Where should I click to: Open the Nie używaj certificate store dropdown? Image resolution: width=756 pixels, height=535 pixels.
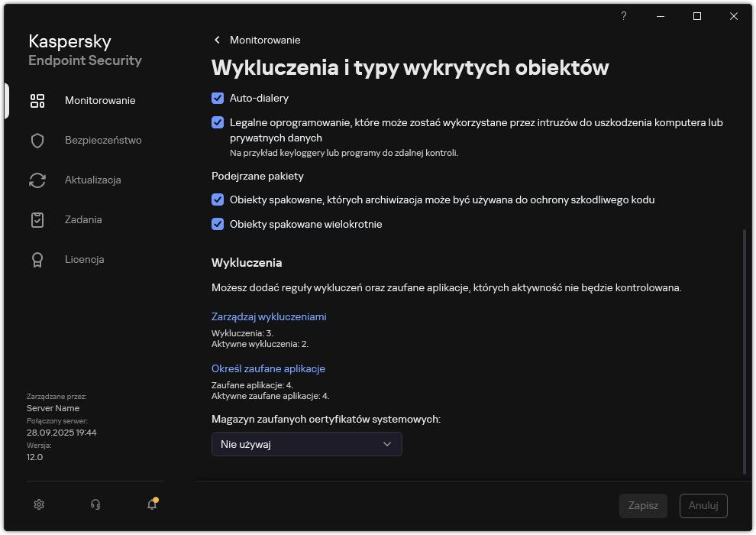[306, 444]
